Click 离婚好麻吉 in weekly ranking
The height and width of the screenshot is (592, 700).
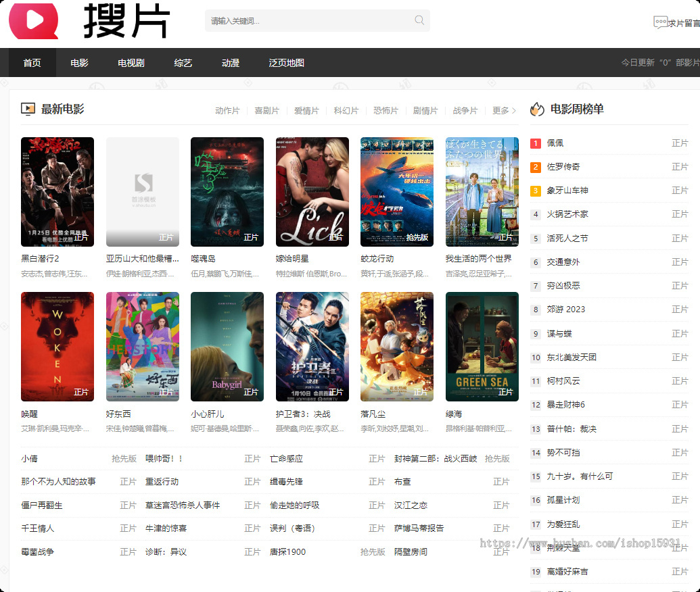click(x=567, y=572)
